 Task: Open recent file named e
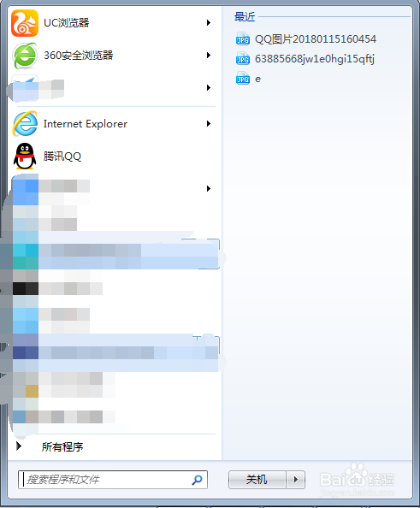coord(258,79)
